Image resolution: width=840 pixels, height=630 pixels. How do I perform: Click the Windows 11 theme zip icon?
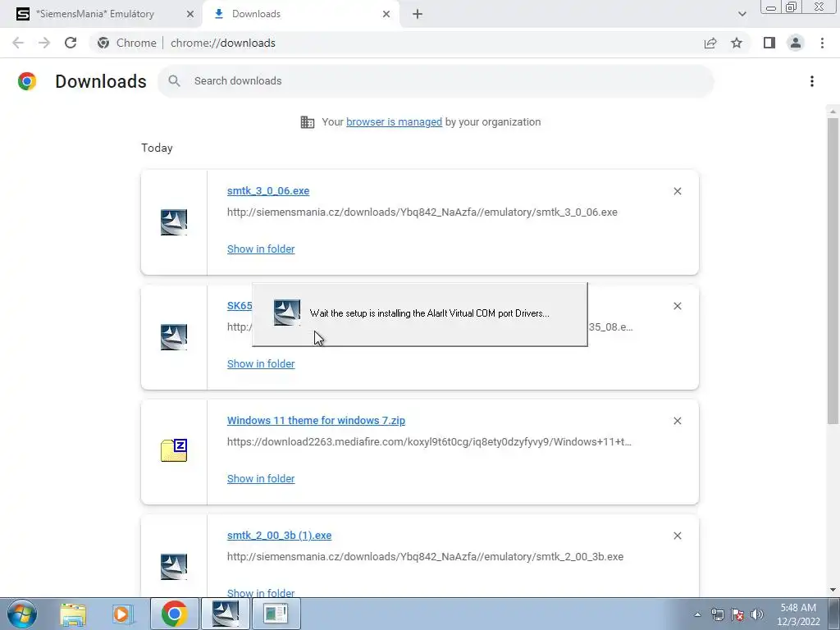174,450
